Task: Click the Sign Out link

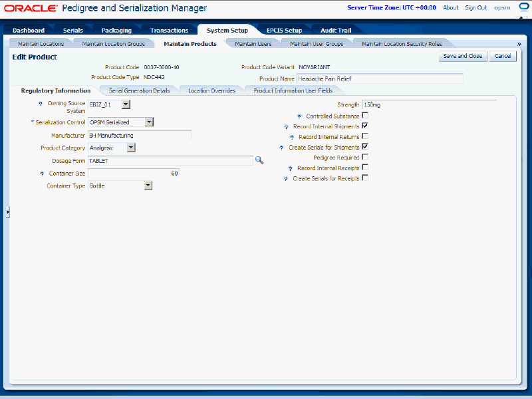Action: pos(475,7)
